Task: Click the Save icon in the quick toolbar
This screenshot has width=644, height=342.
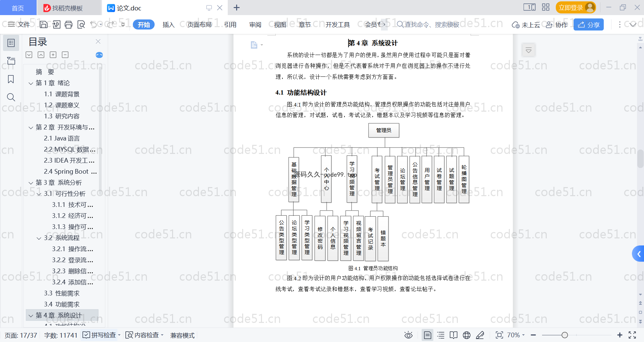Action: tap(44, 24)
